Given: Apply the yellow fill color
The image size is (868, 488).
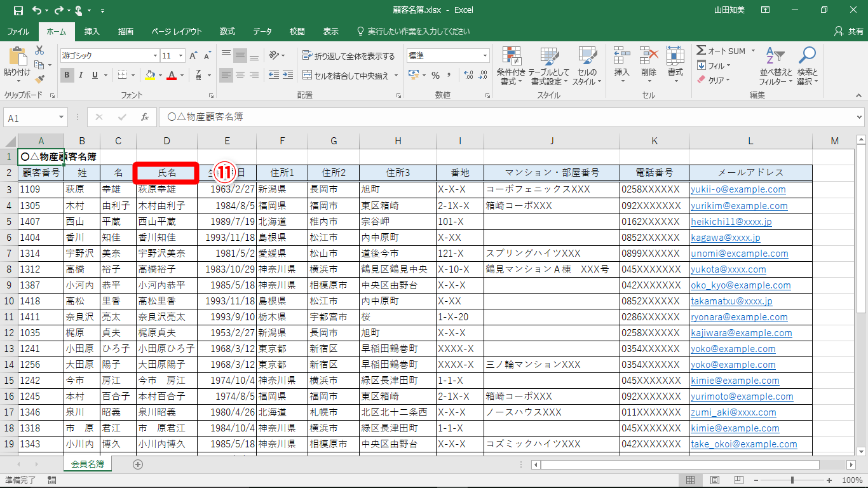Looking at the screenshot, I should [x=150, y=75].
